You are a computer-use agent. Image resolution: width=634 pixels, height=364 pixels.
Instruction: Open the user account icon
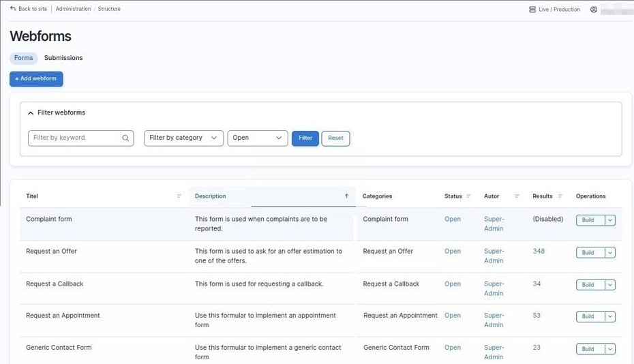594,10
